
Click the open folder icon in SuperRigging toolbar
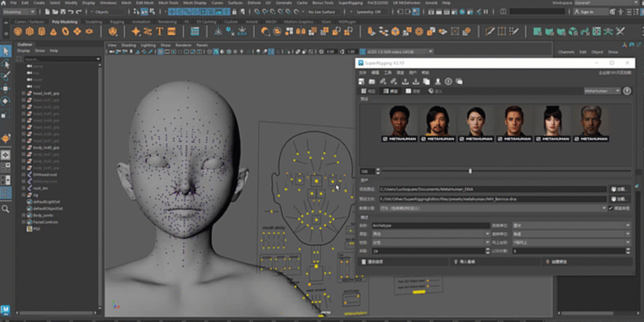[372, 81]
